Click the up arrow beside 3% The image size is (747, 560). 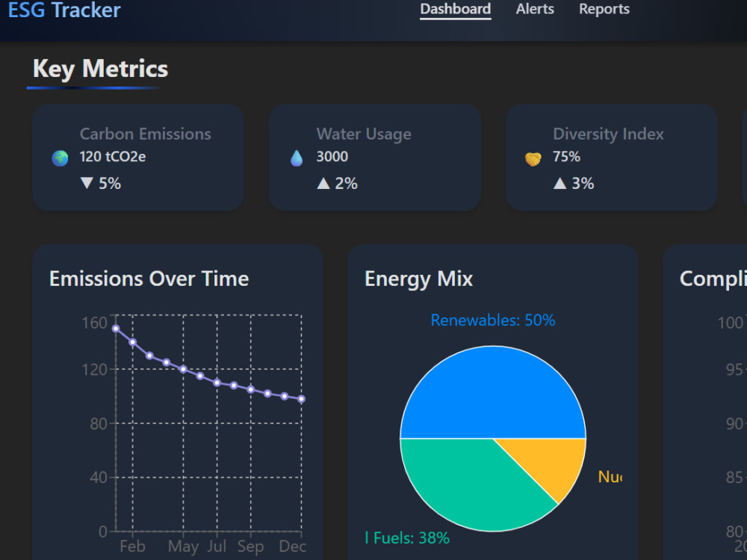coord(560,183)
